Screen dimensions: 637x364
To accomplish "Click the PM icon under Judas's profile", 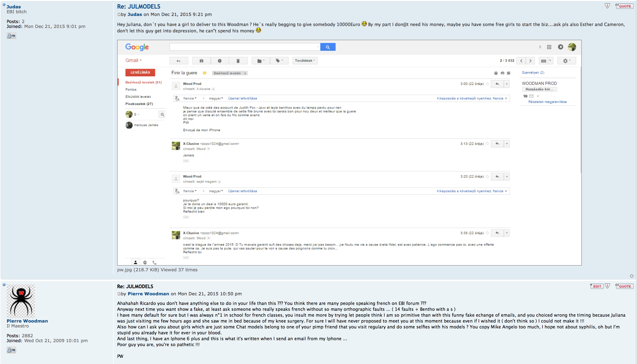I will click(11, 36).
